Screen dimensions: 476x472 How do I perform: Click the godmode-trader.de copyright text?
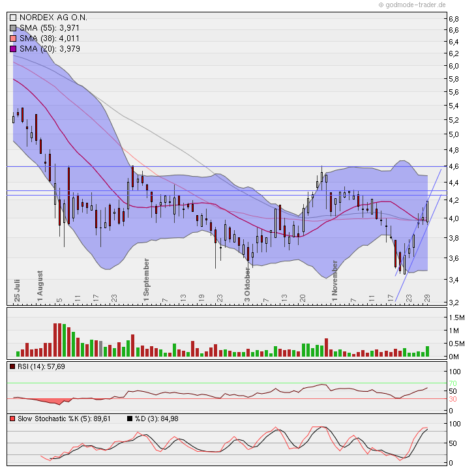coord(412,5)
